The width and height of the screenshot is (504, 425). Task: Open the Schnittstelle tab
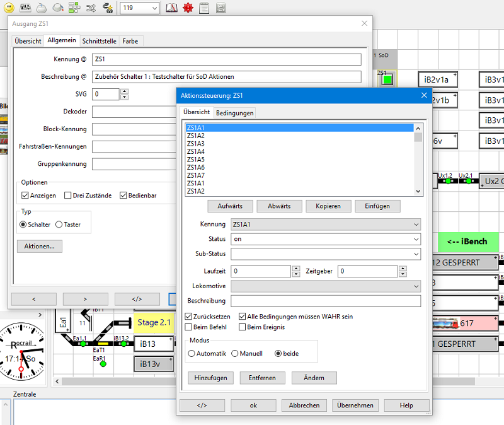[99, 41]
